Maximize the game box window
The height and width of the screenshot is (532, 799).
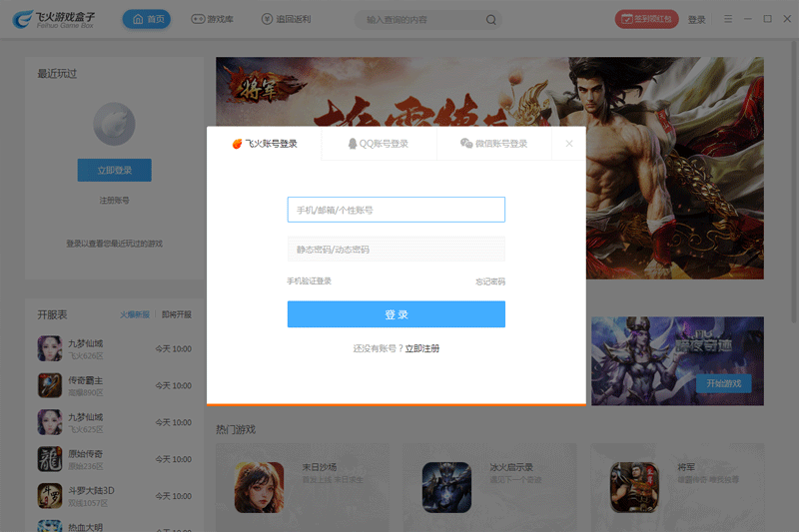pyautogui.click(x=767, y=19)
